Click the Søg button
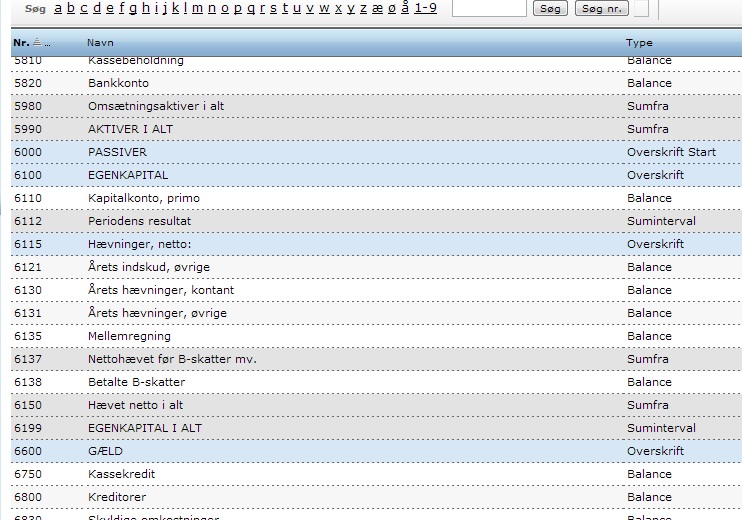The image size is (742, 520). (x=550, y=8)
